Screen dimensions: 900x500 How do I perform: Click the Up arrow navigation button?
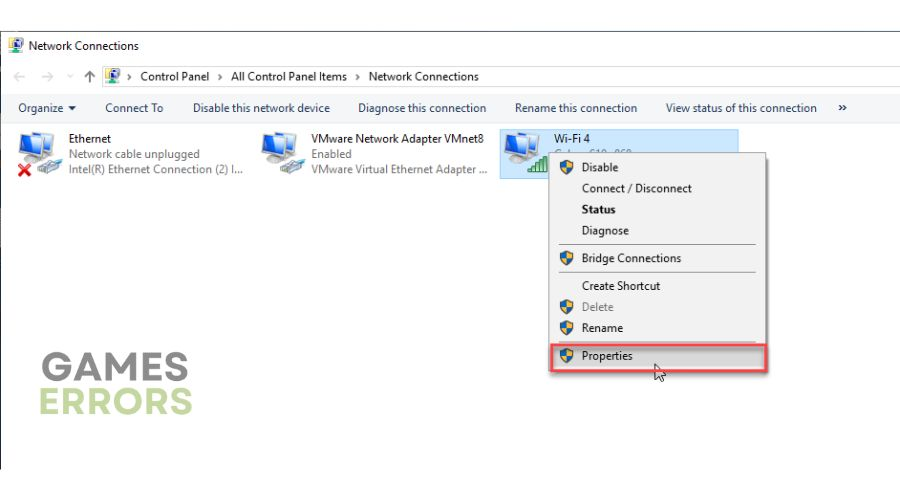click(90, 76)
